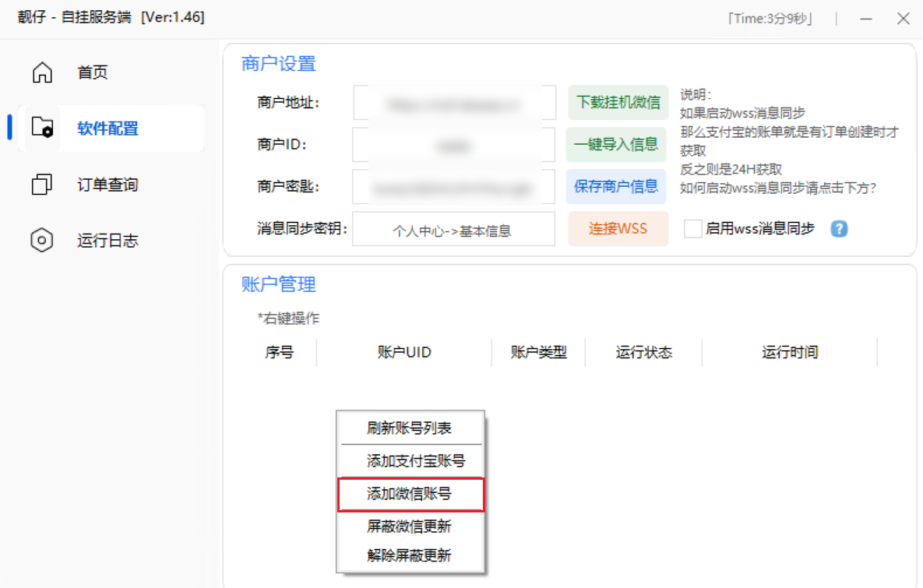The width and height of the screenshot is (923, 588).
Task: Click the 保存商户信息 button
Action: [616, 187]
